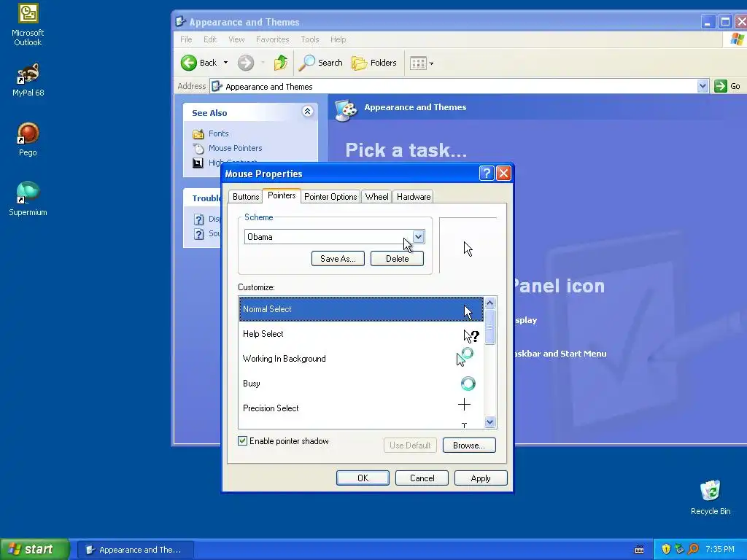Click the orange magnifier tray icon
Screen dimensions: 747x560
point(693,549)
